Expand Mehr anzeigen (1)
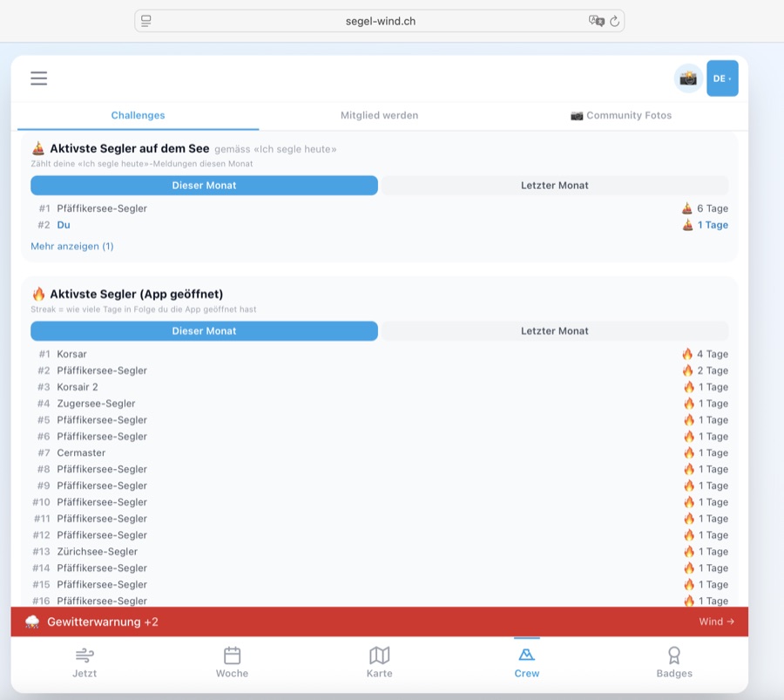The image size is (784, 700). [72, 246]
